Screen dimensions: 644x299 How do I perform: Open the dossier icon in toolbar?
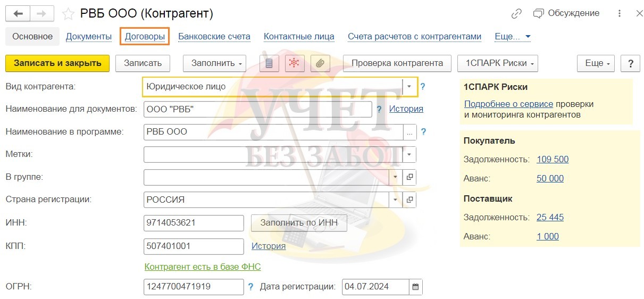click(269, 63)
